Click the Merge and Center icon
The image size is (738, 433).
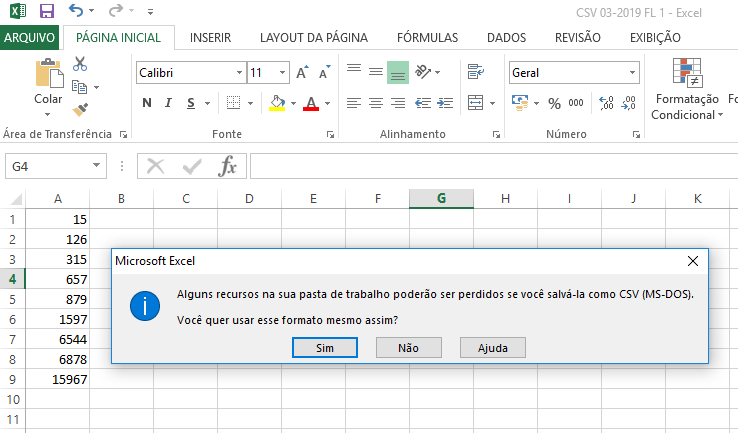coord(475,103)
